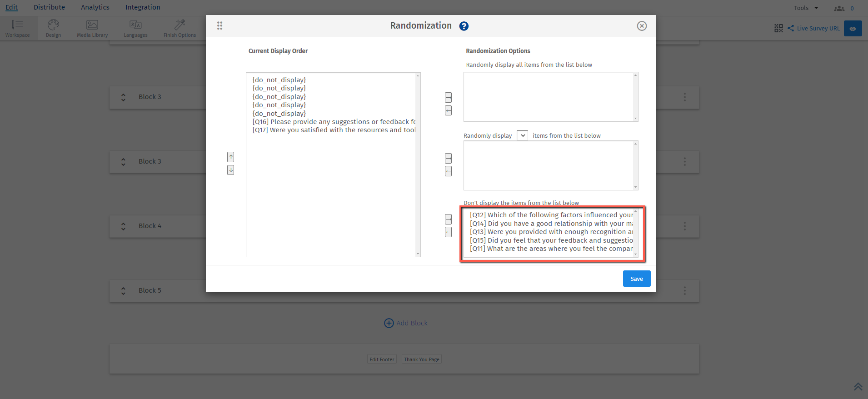Select the [Q13] item in Don't display list
868x399 pixels.
point(551,232)
